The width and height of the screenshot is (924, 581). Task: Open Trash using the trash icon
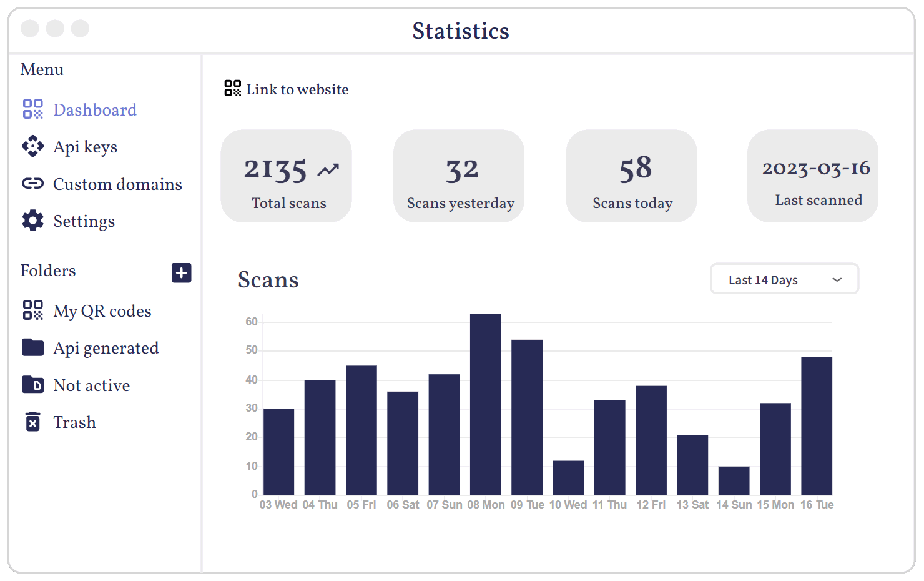[x=32, y=422]
